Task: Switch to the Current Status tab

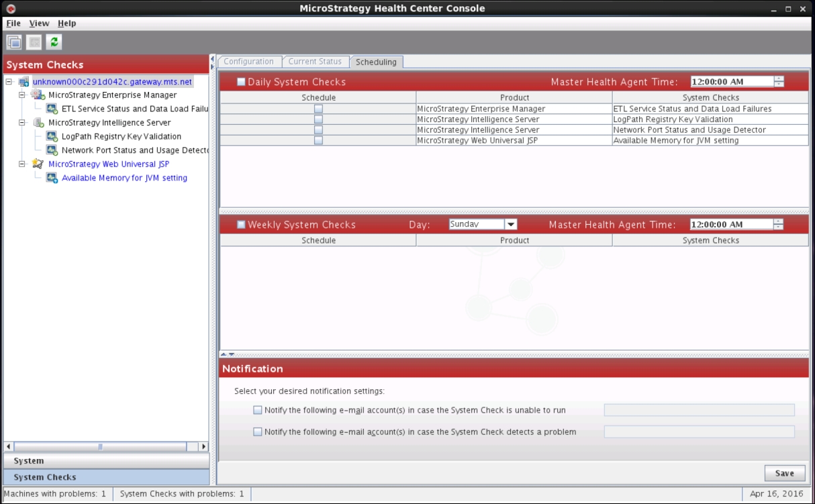Action: [315, 62]
